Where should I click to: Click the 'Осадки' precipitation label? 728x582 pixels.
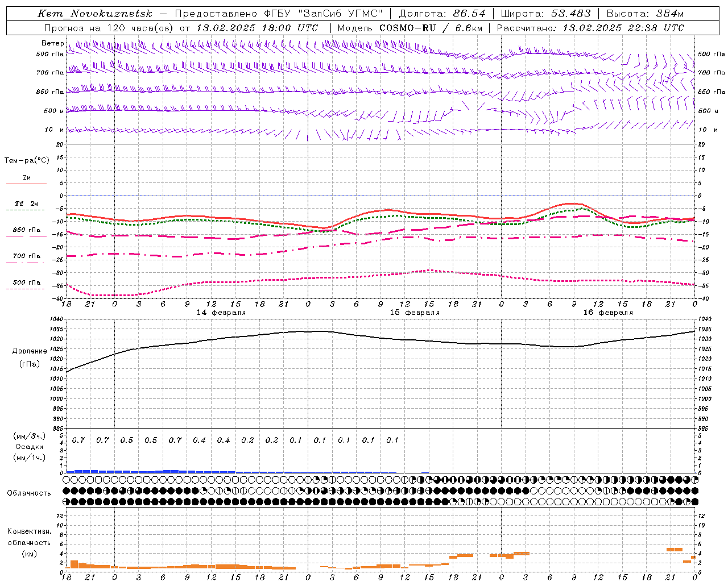(x=30, y=447)
